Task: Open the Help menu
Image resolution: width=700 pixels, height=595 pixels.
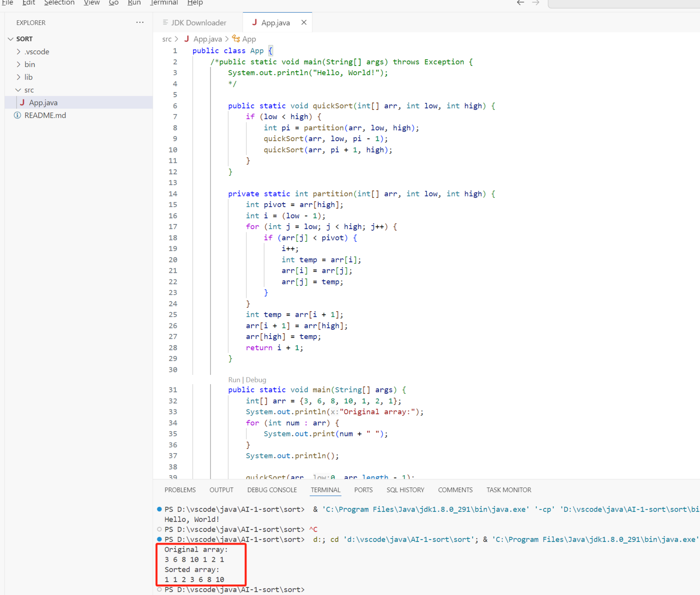Action: click(x=195, y=3)
